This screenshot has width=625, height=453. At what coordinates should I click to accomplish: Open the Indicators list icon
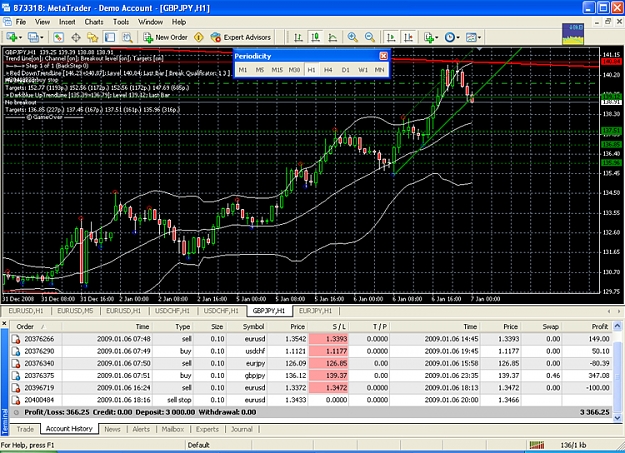[x=428, y=37]
